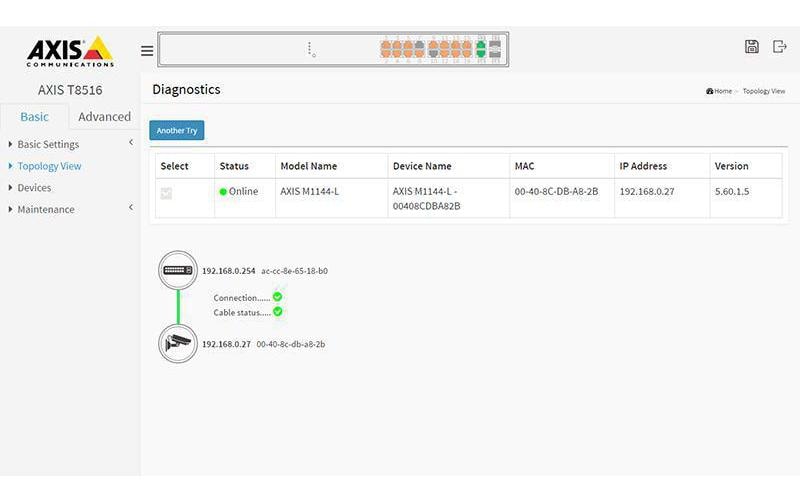
Task: Click the save configuration floppy icon
Action: 752,47
